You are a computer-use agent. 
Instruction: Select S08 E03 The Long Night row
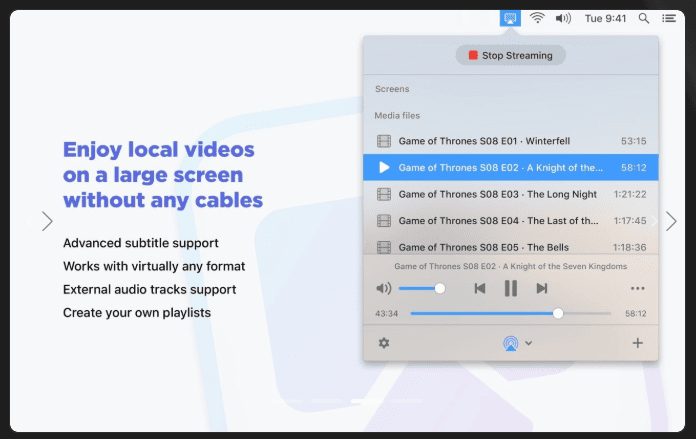click(510, 194)
